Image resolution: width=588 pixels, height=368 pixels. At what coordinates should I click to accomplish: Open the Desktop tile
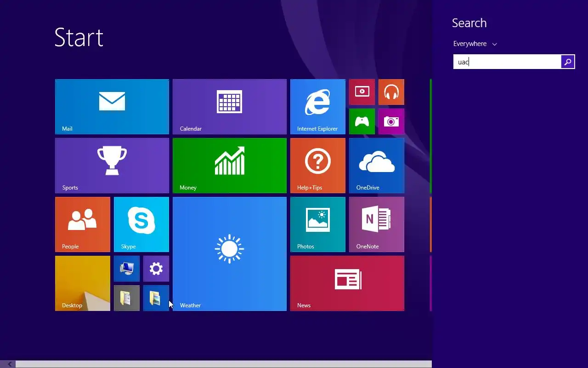pos(83,283)
